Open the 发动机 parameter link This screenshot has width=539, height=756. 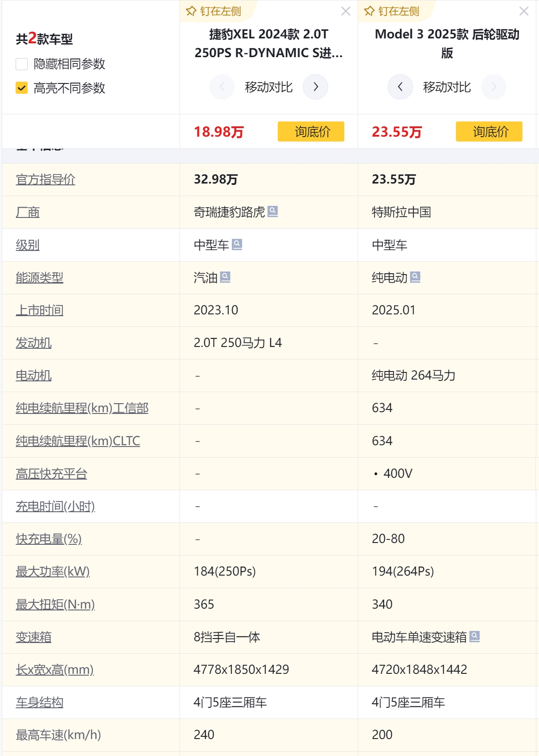(33, 343)
